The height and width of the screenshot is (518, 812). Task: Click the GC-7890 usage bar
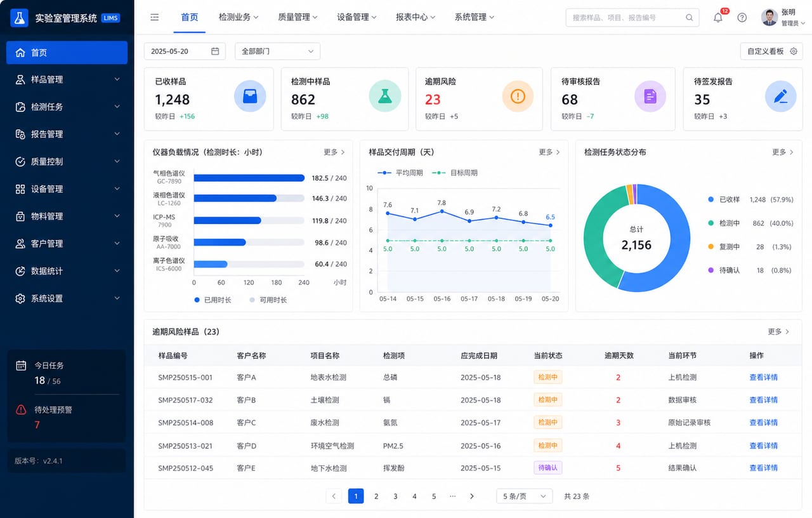249,178
